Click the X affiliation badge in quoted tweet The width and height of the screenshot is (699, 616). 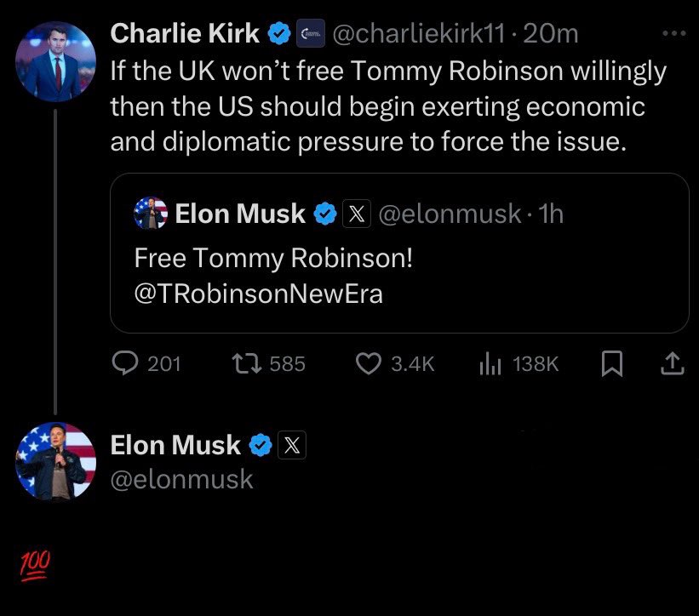355,214
